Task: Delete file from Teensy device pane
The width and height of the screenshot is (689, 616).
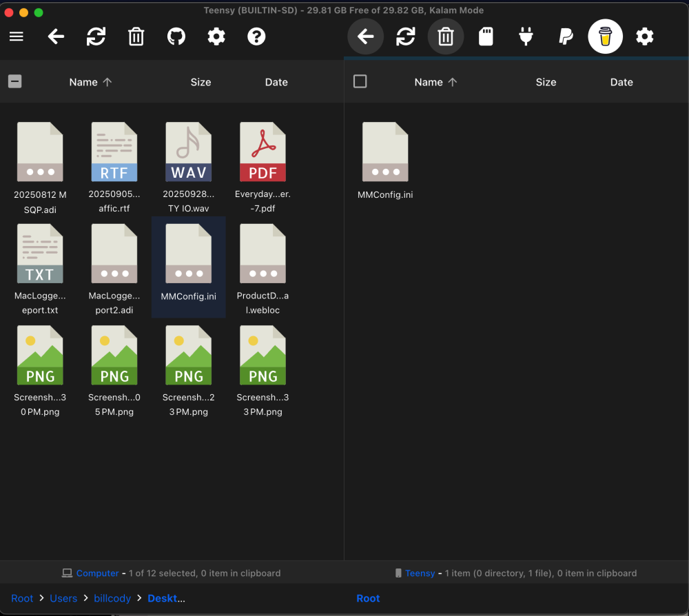Action: (446, 37)
